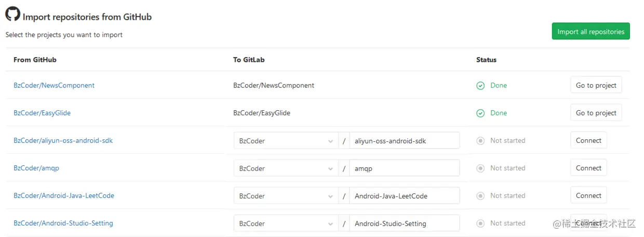Open the BzCoder/NewsComponent GitHub link
Viewport: 644px width, 237px height.
click(54, 85)
